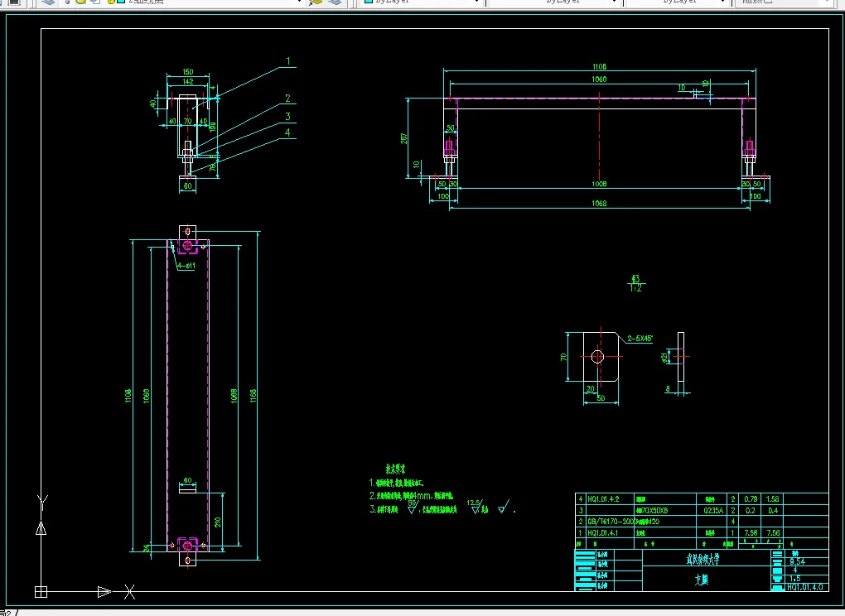Select the GB/T6170-2000 parts list cell
The image size is (845, 616).
[611, 522]
